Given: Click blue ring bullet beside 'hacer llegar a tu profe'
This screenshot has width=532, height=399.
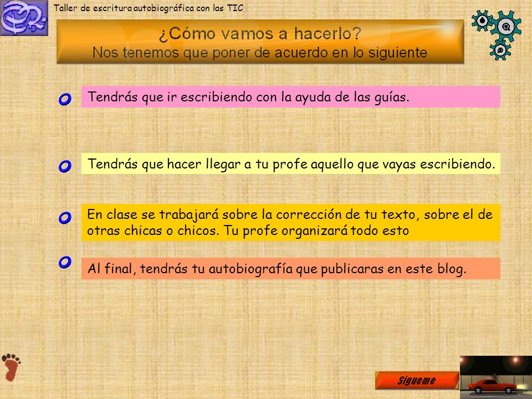Looking at the screenshot, I should point(65,166).
